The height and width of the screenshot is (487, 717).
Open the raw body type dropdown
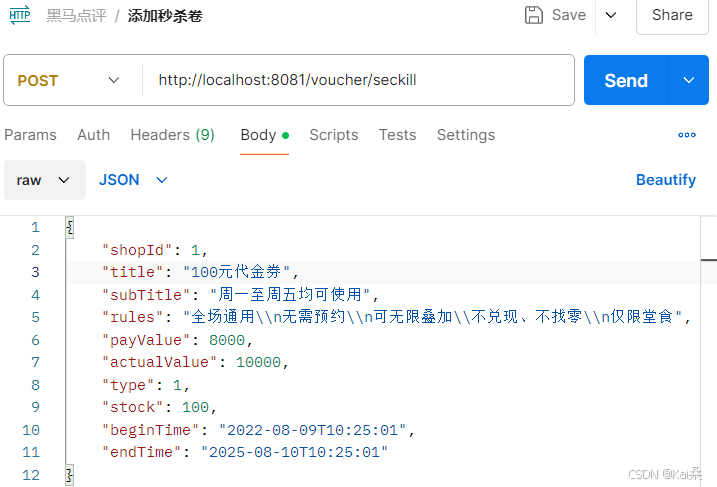pyautogui.click(x=44, y=180)
